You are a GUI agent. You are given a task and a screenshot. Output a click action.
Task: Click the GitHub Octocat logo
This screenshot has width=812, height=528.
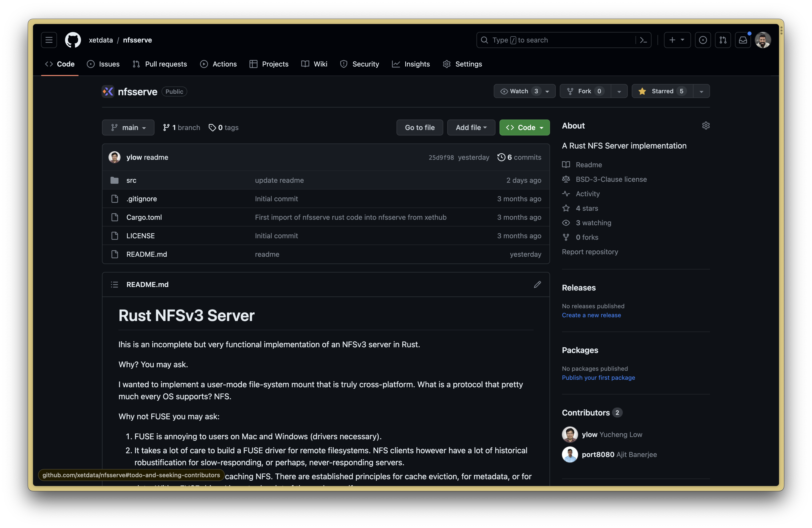pyautogui.click(x=73, y=40)
